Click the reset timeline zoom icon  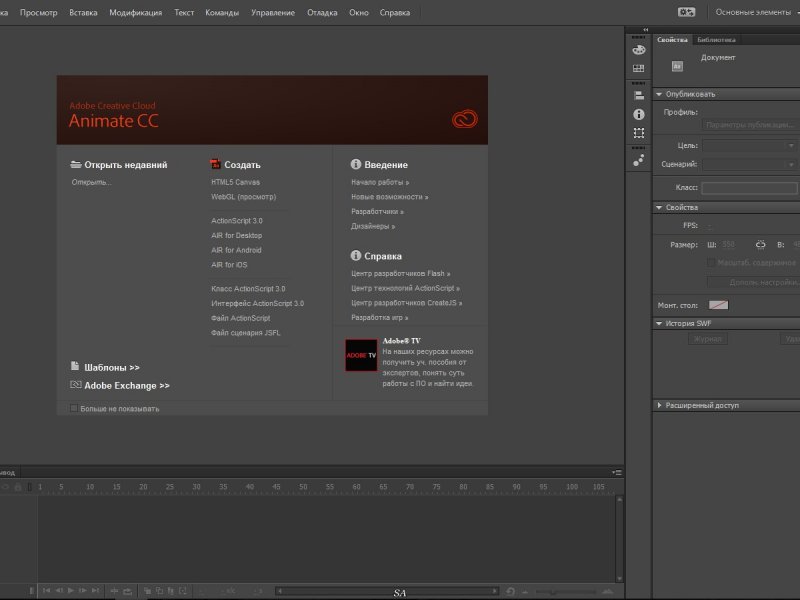(x=510, y=592)
